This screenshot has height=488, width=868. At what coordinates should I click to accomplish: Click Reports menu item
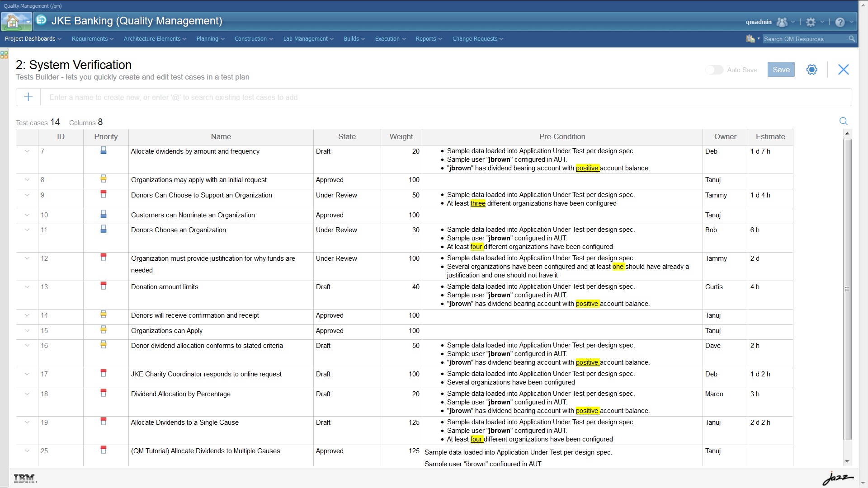point(428,39)
